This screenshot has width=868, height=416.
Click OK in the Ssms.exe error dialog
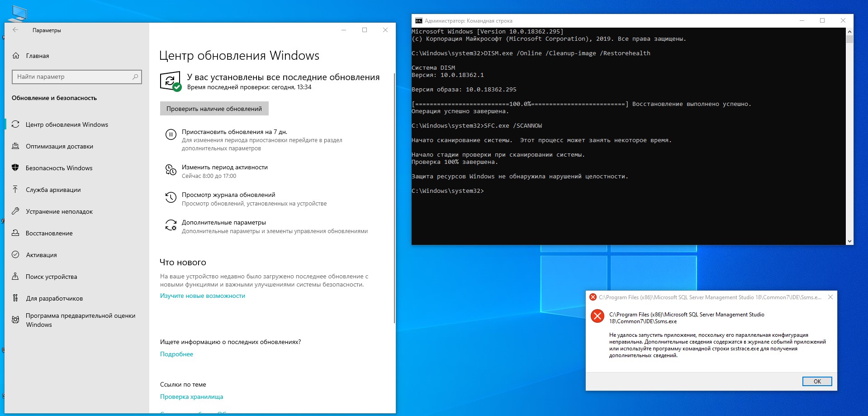[x=817, y=381]
